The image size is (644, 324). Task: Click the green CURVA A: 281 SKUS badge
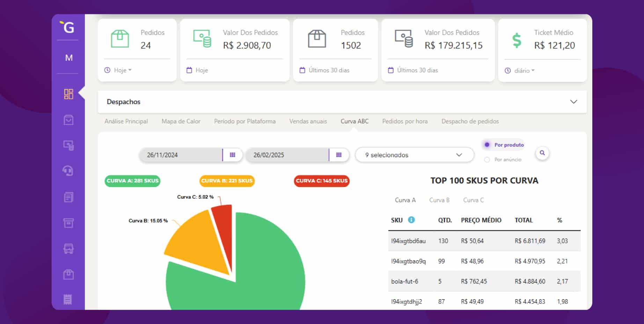[x=132, y=181]
